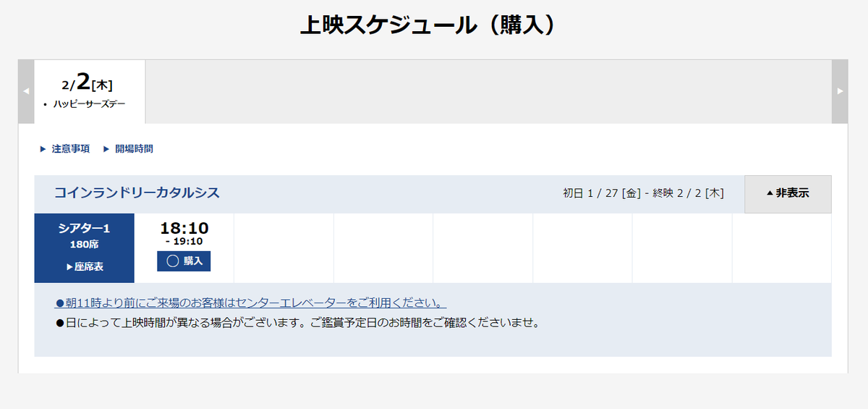Image resolution: width=868 pixels, height=409 pixels.
Task: Click the シアター1 theater label
Action: (85, 229)
